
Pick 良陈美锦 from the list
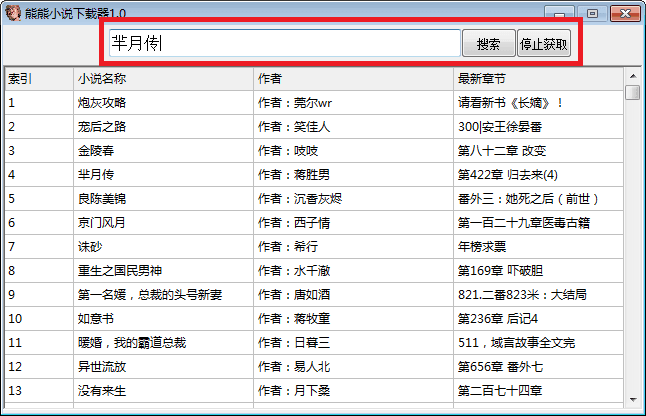tap(102, 198)
